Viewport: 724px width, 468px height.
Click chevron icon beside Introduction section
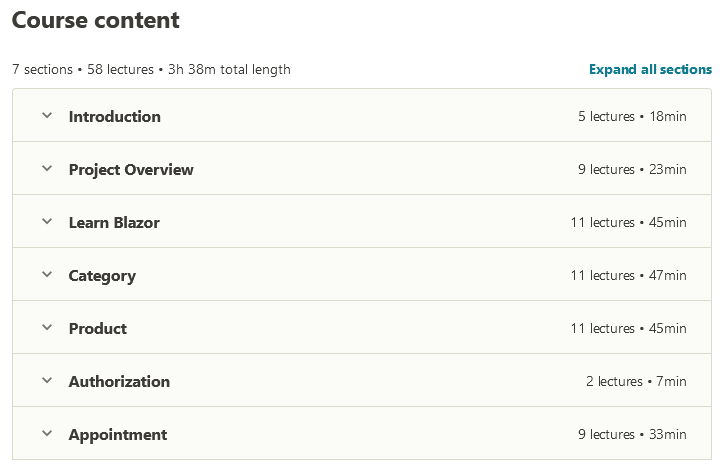point(46,116)
